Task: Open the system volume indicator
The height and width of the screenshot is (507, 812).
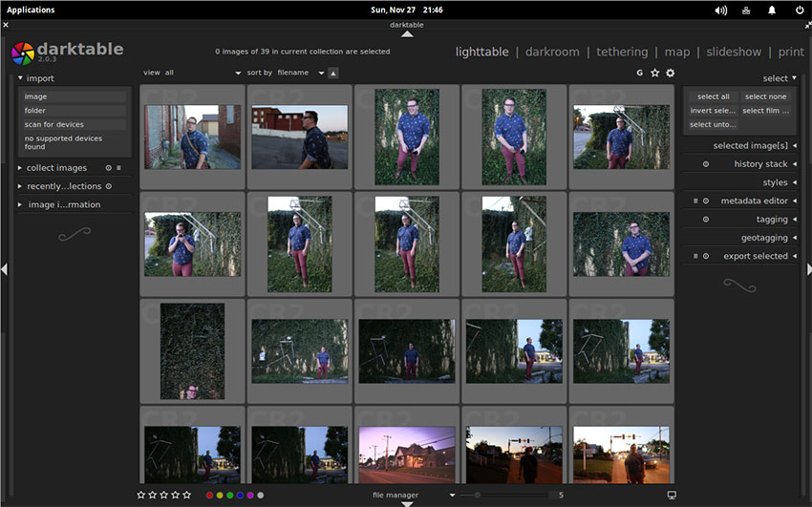Action: tap(721, 10)
